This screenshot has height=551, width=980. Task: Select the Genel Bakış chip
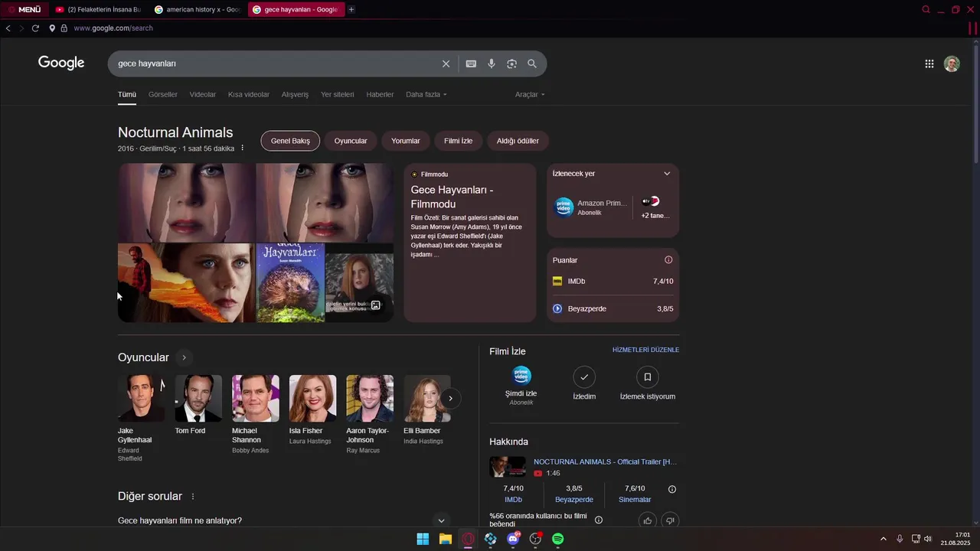point(290,141)
